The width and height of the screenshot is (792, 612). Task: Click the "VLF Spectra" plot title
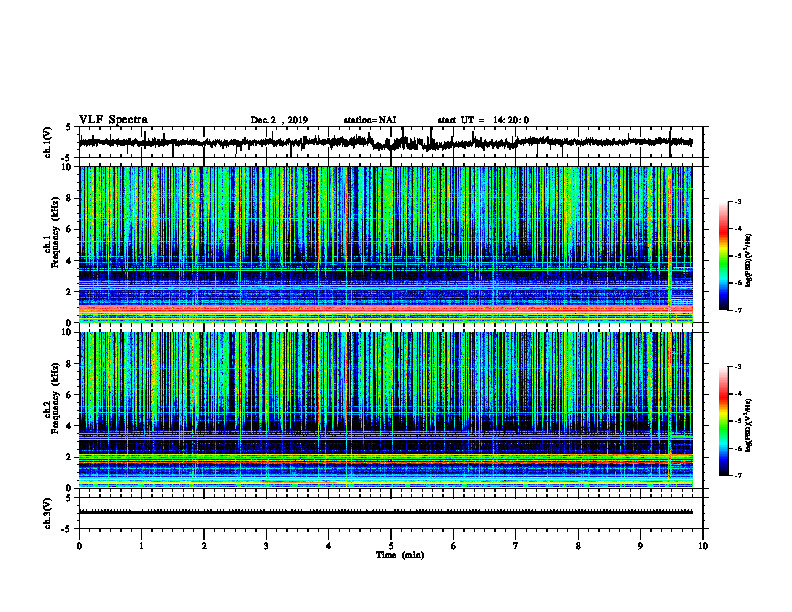[113, 120]
